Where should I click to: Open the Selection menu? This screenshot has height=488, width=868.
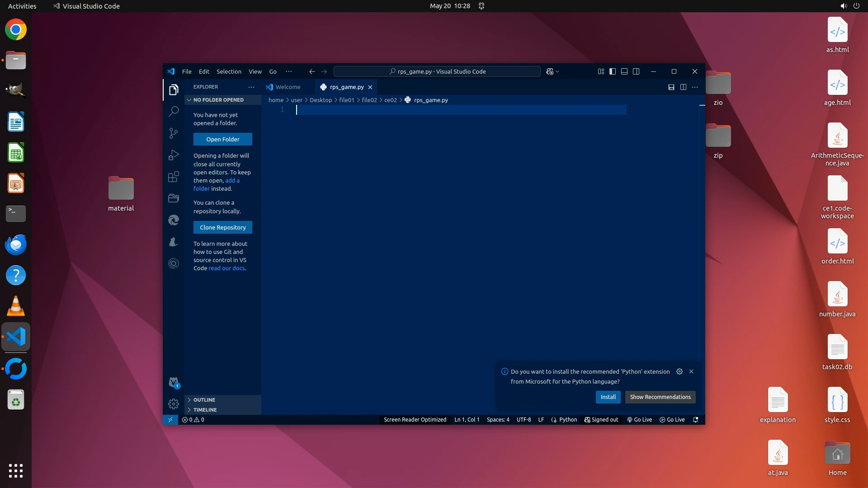click(x=229, y=71)
